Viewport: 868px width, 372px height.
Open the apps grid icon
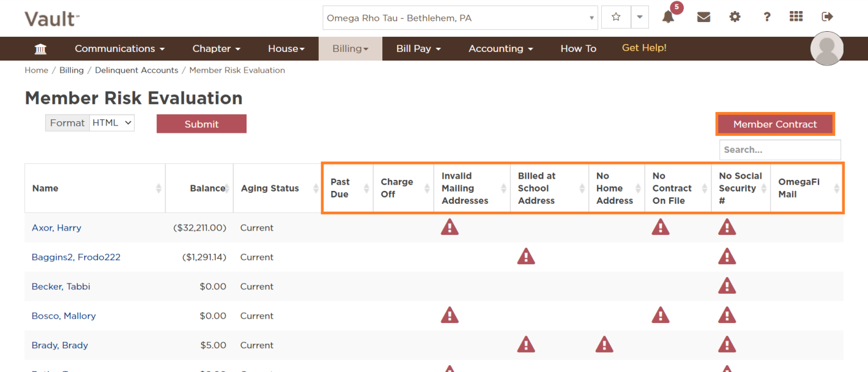[796, 17]
